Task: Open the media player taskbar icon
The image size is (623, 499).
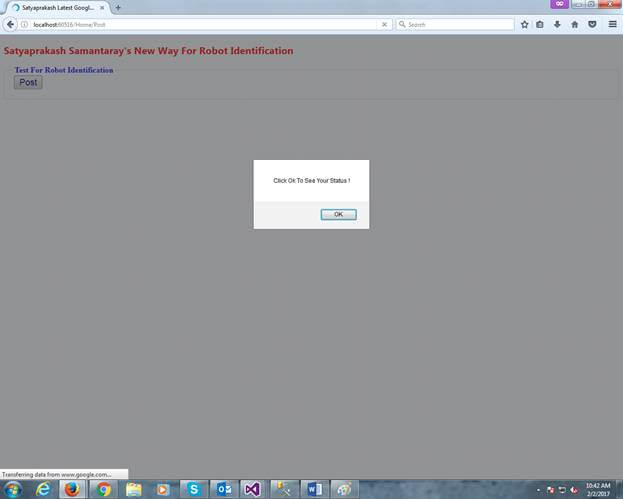Action: (163, 489)
